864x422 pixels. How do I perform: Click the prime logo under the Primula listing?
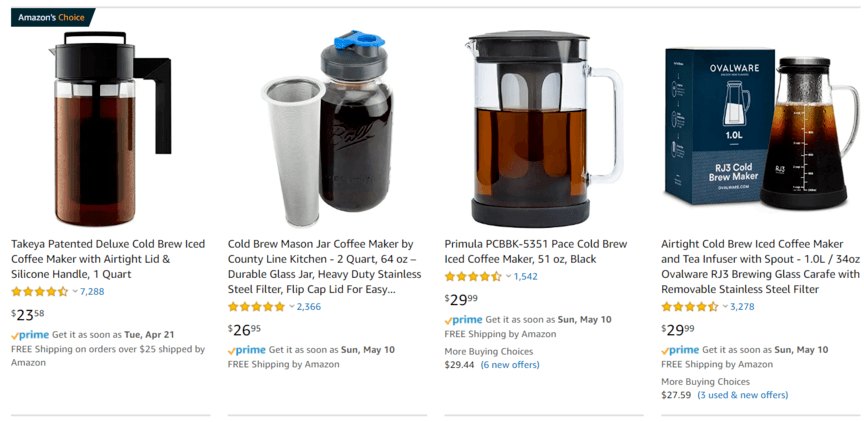(463, 320)
